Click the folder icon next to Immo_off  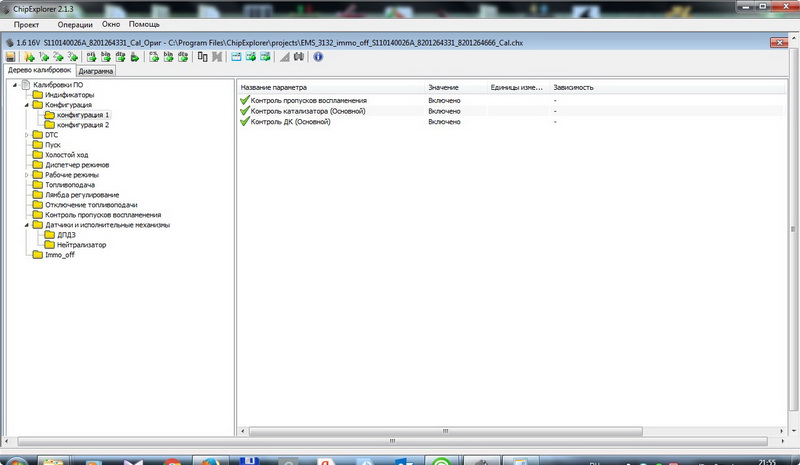38,255
